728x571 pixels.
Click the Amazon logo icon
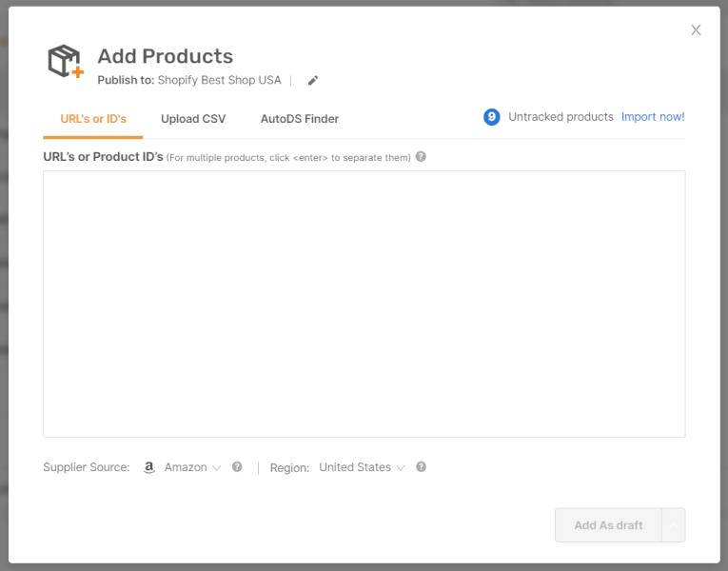[148, 467]
